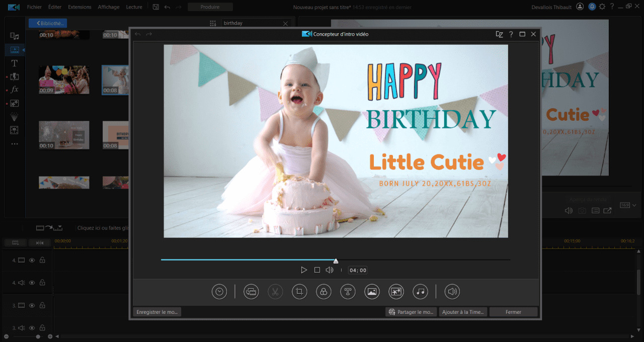This screenshot has height=342, width=644.
Task: Open the Fichier menu
Action: pyautogui.click(x=34, y=7)
